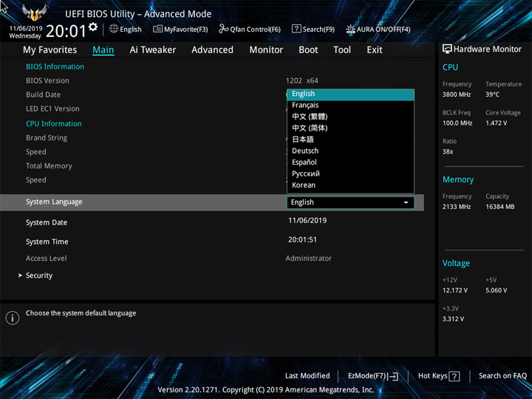
Task: Click the System Language dropdown arrow
Action: 406,202
